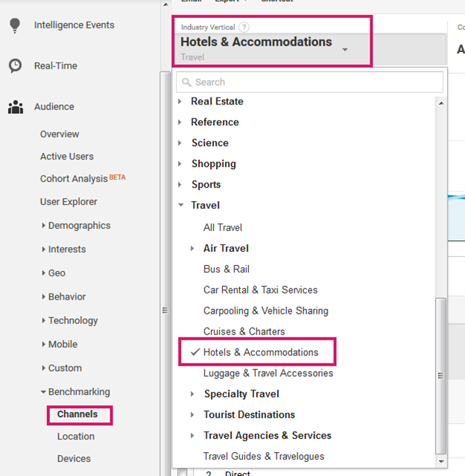Image resolution: width=465 pixels, height=476 pixels.
Task: Click the Industry Vertical help question mark icon
Action: pos(244,28)
